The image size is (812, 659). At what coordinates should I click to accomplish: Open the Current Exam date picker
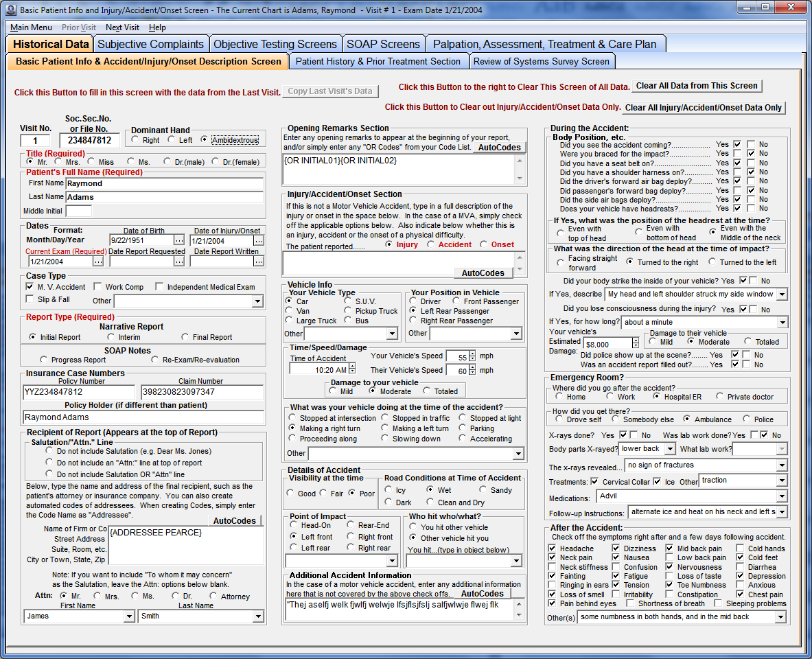pos(97,262)
